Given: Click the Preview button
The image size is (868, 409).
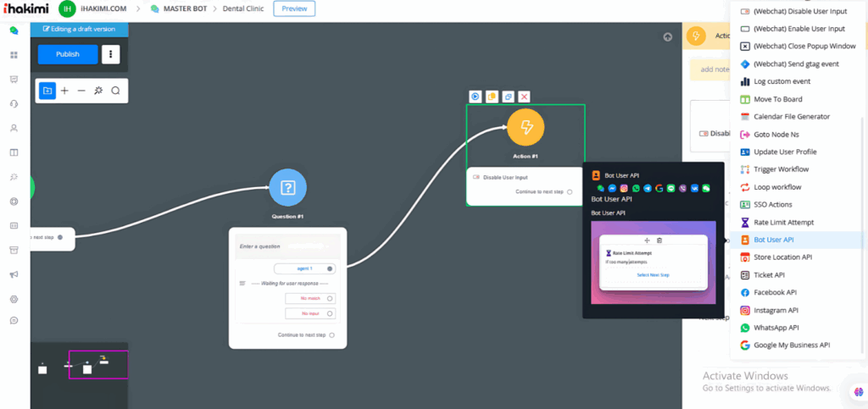Looking at the screenshot, I should pos(294,8).
